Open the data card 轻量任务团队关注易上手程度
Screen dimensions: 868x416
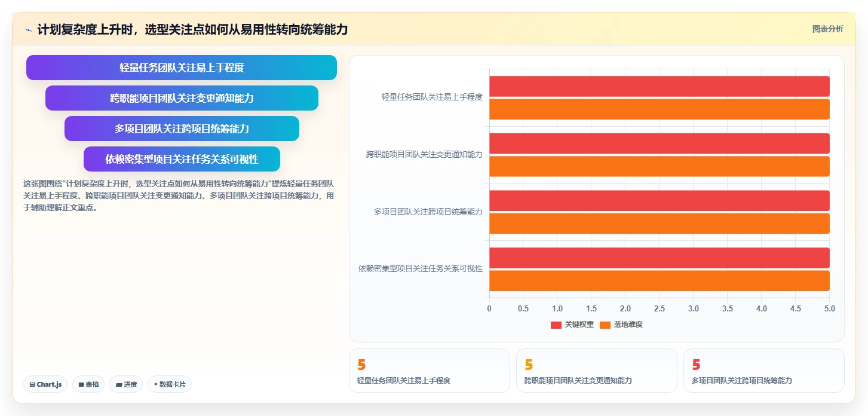click(429, 371)
